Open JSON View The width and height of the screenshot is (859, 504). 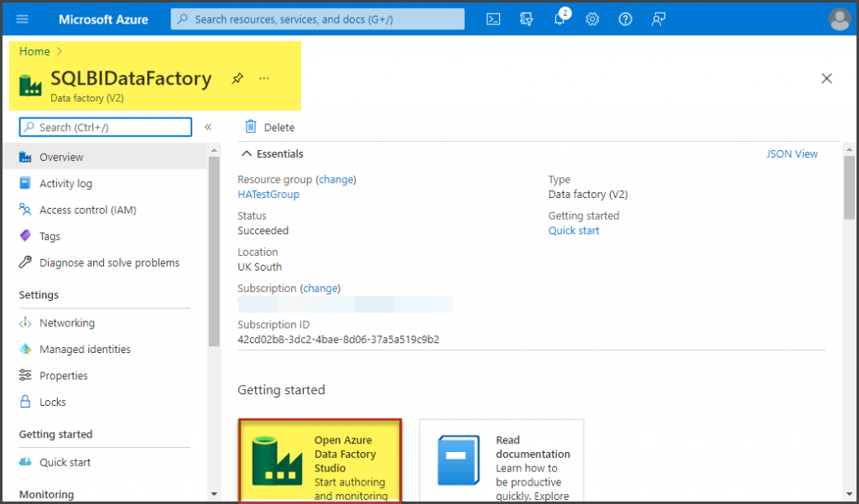pos(792,154)
